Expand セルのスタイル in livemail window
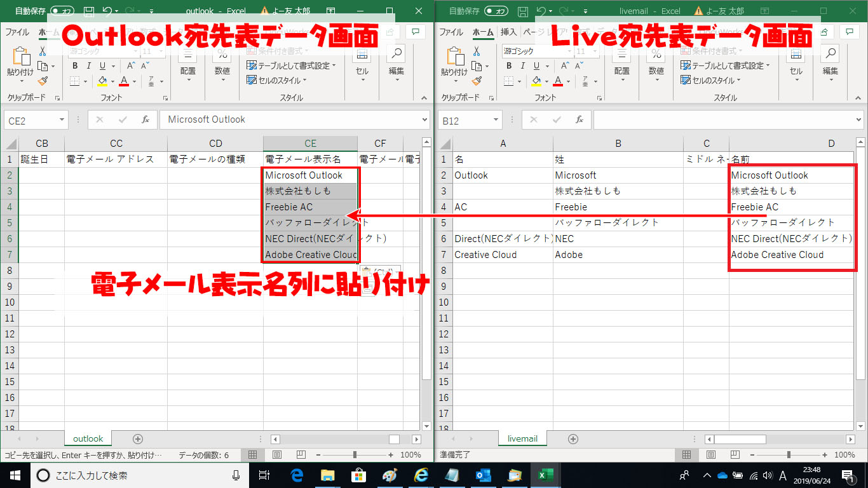Viewport: 868px width, 488px height. 711,80
